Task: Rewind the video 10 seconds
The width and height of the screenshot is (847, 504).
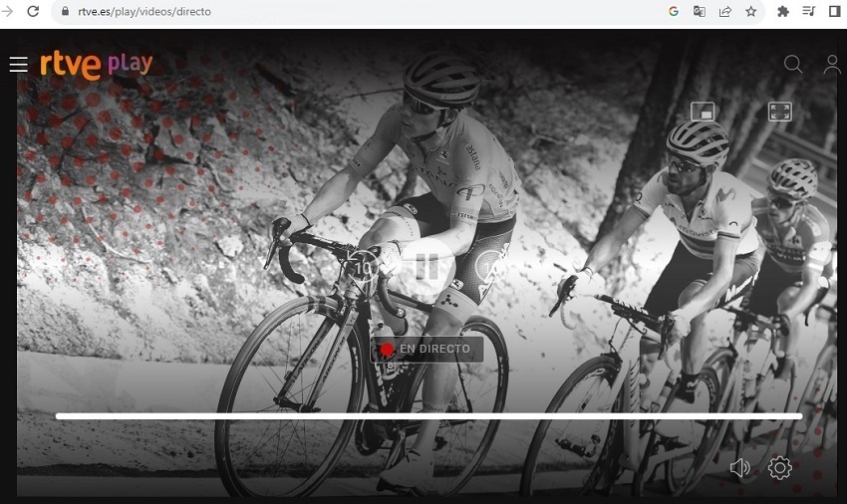Action: pos(363,267)
